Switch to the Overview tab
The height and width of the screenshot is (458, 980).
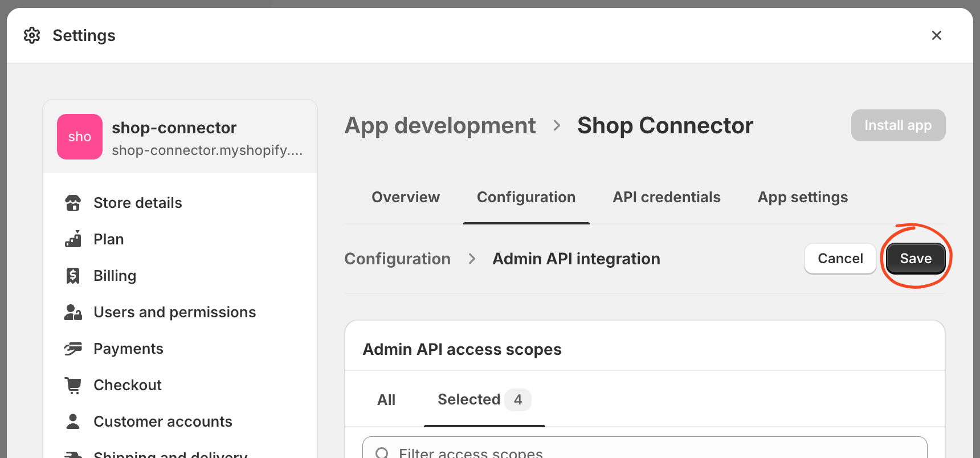pos(406,197)
